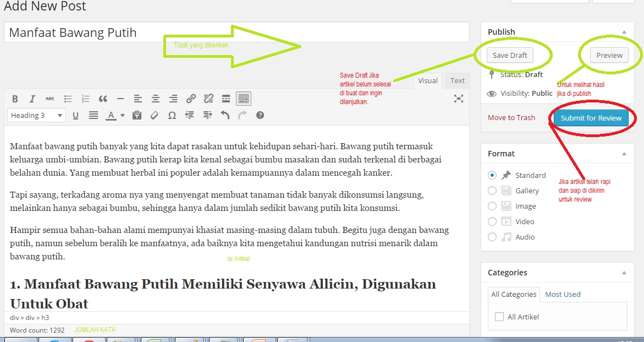
Task: Open the text color picker arrow
Action: 122,116
